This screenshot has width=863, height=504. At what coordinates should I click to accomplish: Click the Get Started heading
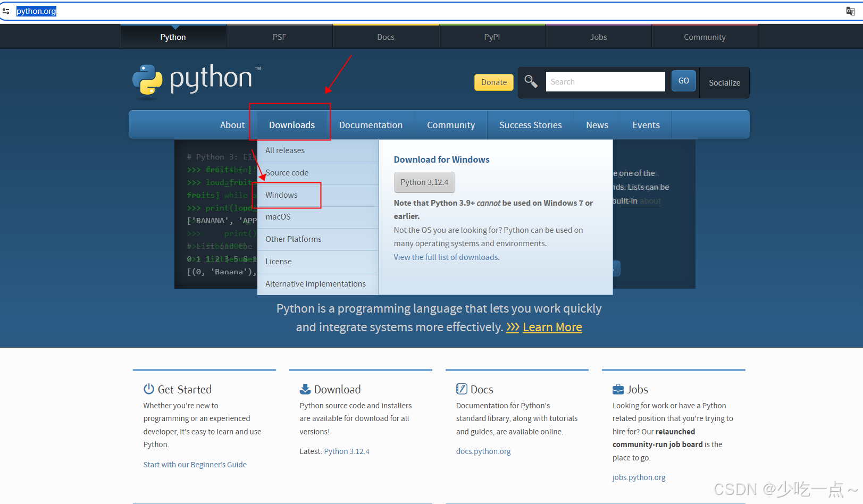(x=185, y=390)
